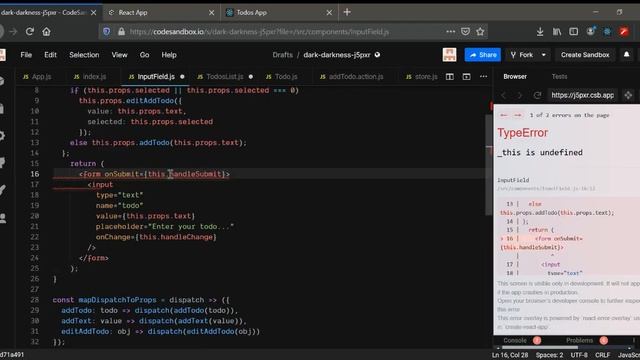Switch to the React App browser tab
The height and width of the screenshot is (360, 640).
[x=161, y=13]
